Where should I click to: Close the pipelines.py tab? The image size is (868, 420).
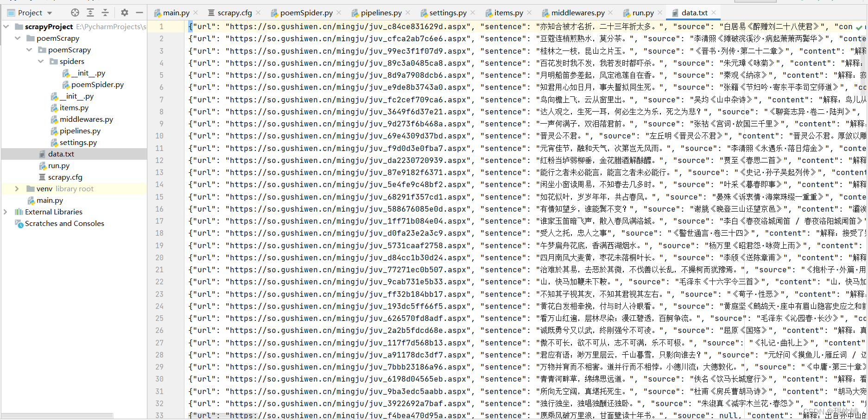point(408,13)
